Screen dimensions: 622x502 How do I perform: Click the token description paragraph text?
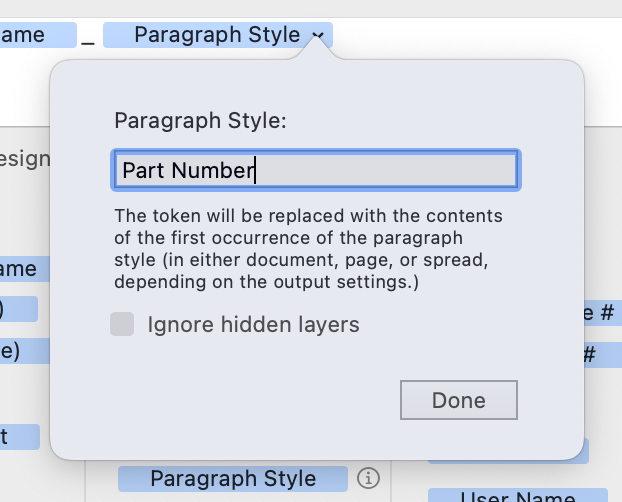tap(308, 249)
